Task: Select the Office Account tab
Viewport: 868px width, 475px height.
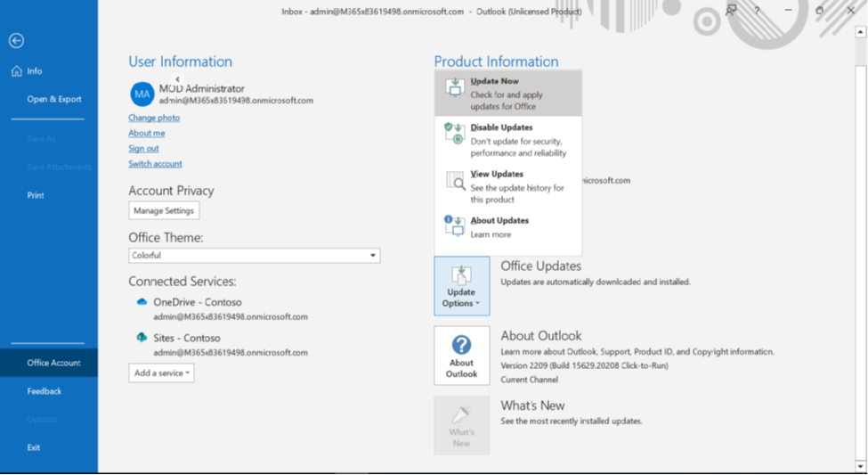Action: 49,363
